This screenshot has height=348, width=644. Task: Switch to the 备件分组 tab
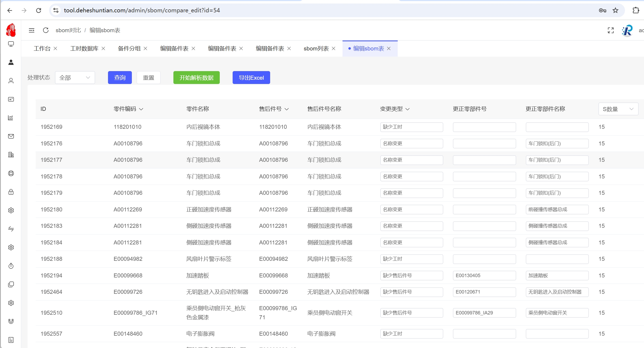point(129,49)
